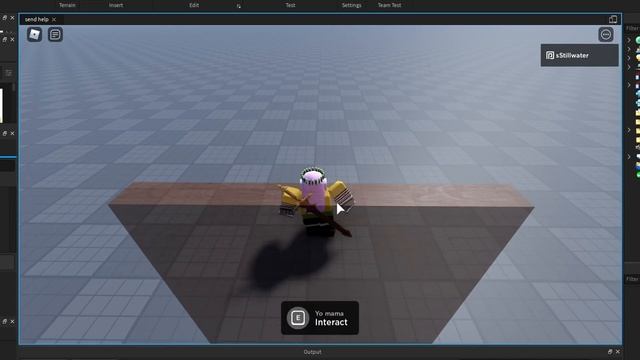Viewport: 640px width, 360px height.
Task: Expand the second Explorer tree chevron
Action: pos(629,49)
